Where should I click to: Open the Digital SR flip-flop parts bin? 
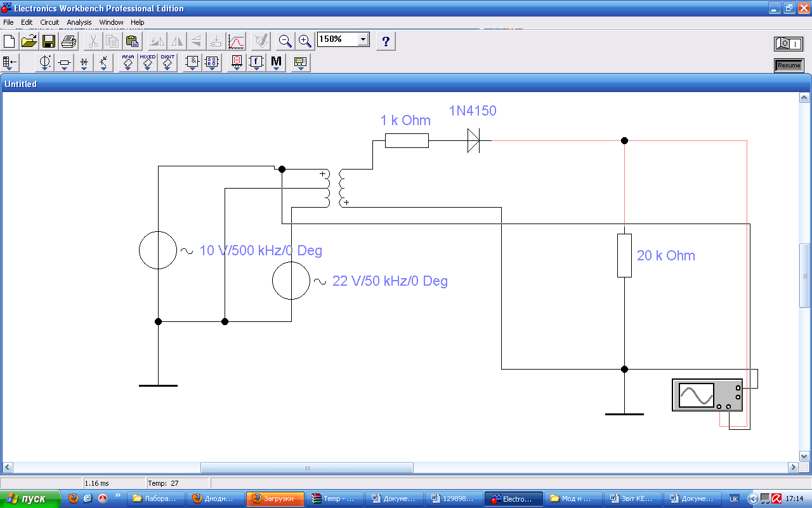coord(212,63)
